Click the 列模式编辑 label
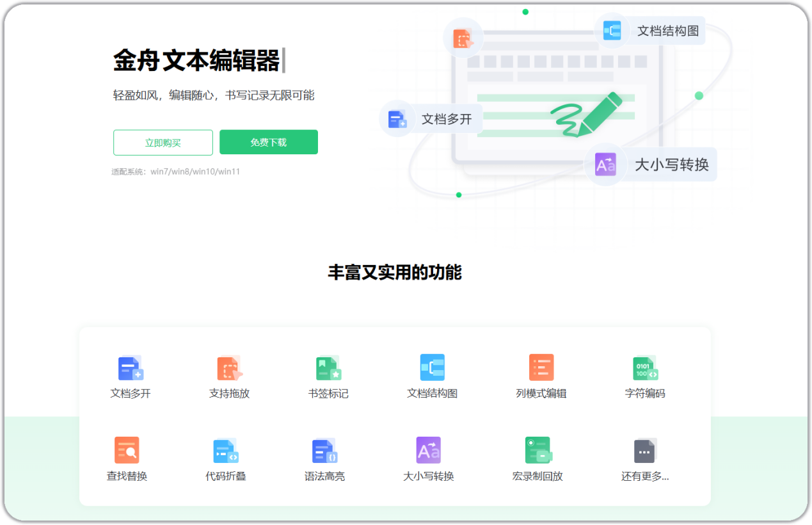812x525 pixels. pos(541,393)
